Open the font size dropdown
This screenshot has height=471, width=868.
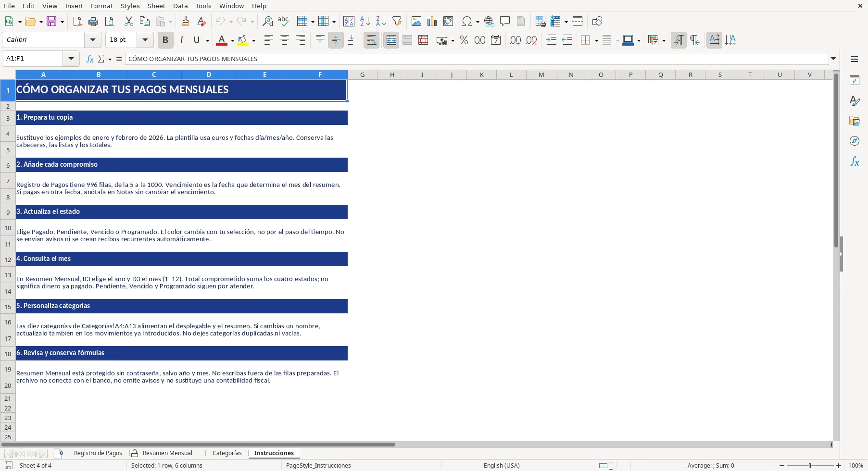tap(145, 40)
